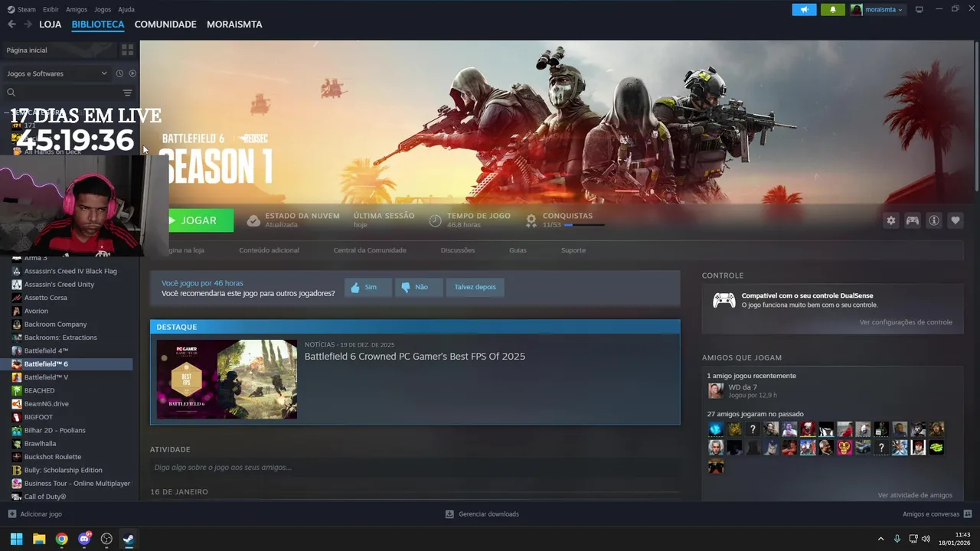Open the announcements megaphone button
This screenshot has width=980, height=551.
point(804,10)
